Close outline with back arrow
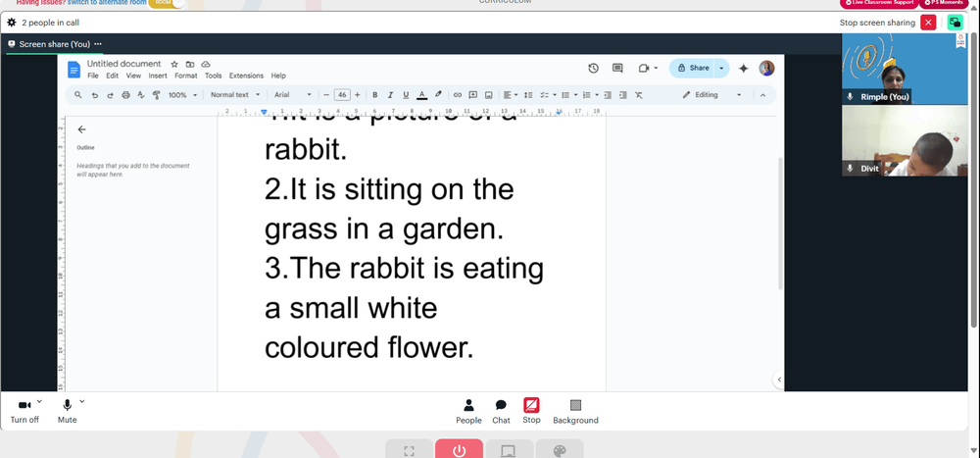980x458 pixels. click(x=82, y=129)
